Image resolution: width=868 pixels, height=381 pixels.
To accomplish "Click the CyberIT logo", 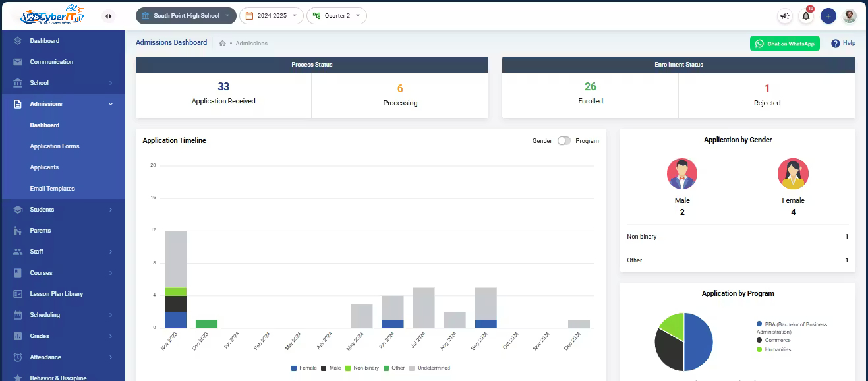I will pos(53,16).
